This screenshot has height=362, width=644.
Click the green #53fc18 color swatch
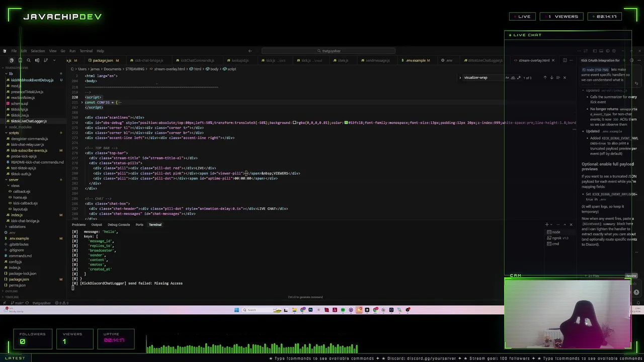346,123
